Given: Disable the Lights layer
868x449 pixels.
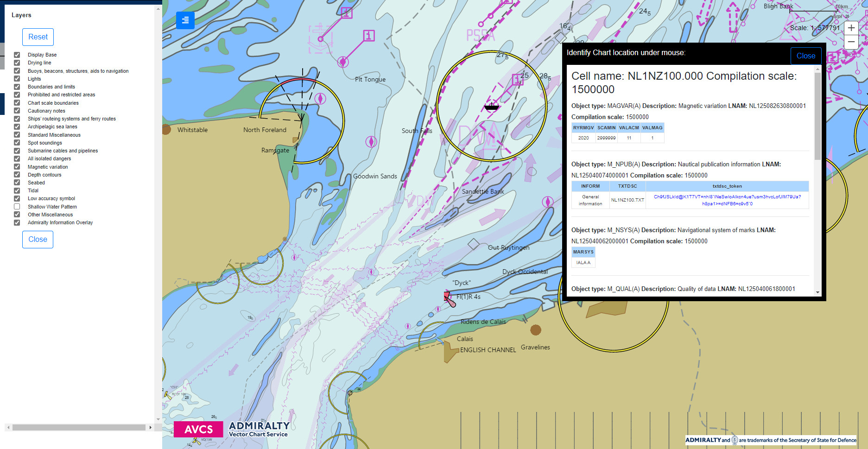Looking at the screenshot, I should tap(17, 79).
